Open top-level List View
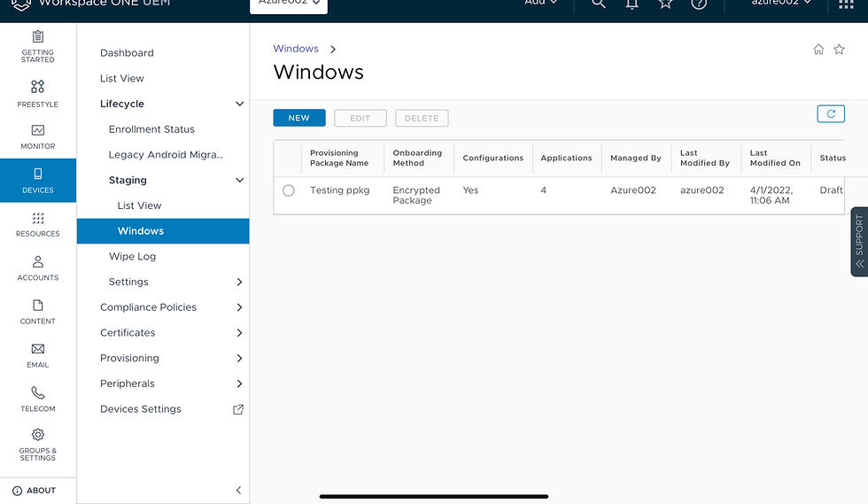 122,78
